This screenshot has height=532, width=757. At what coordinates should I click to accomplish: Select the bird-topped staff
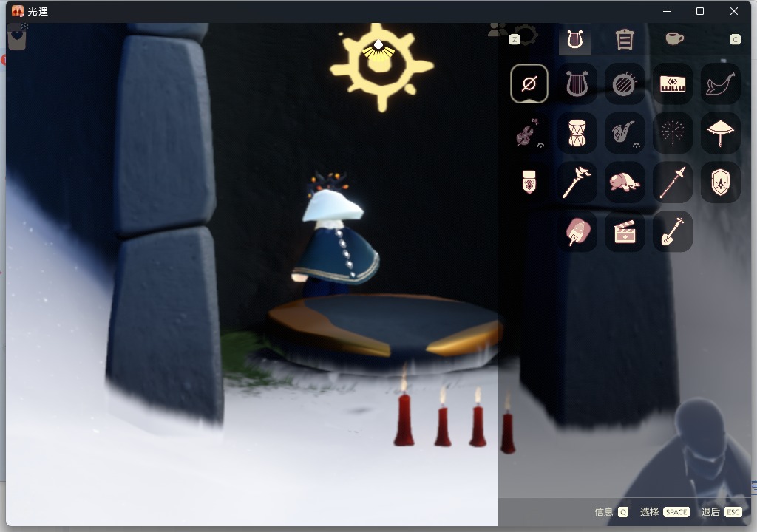[577, 182]
